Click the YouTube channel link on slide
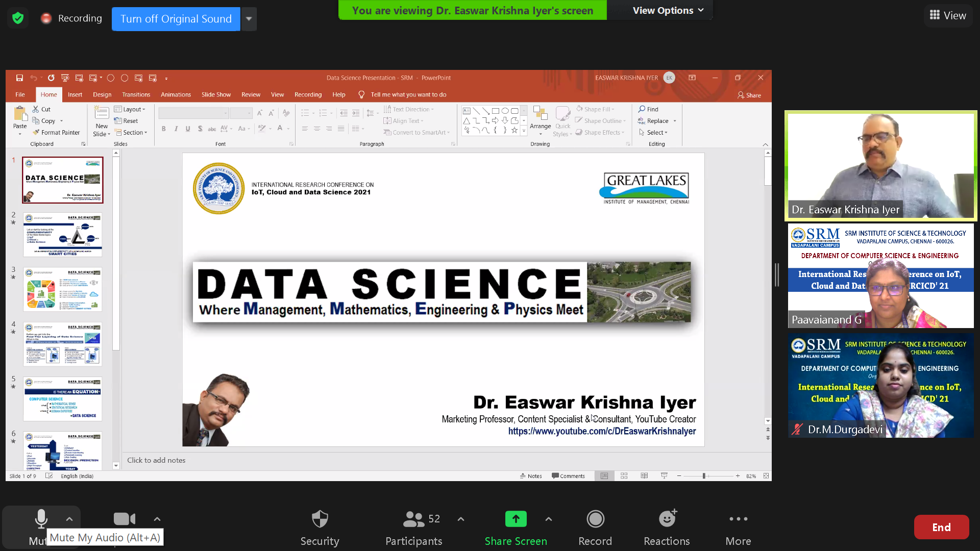 point(602,431)
